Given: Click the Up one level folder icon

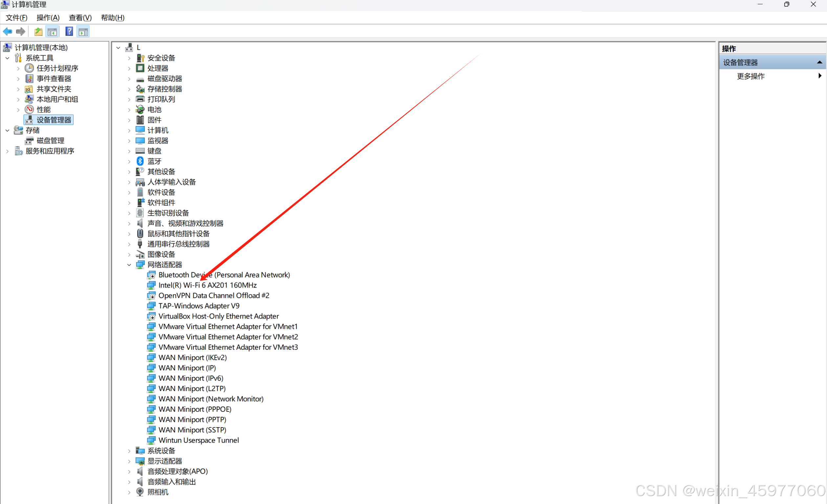Looking at the screenshot, I should (38, 32).
